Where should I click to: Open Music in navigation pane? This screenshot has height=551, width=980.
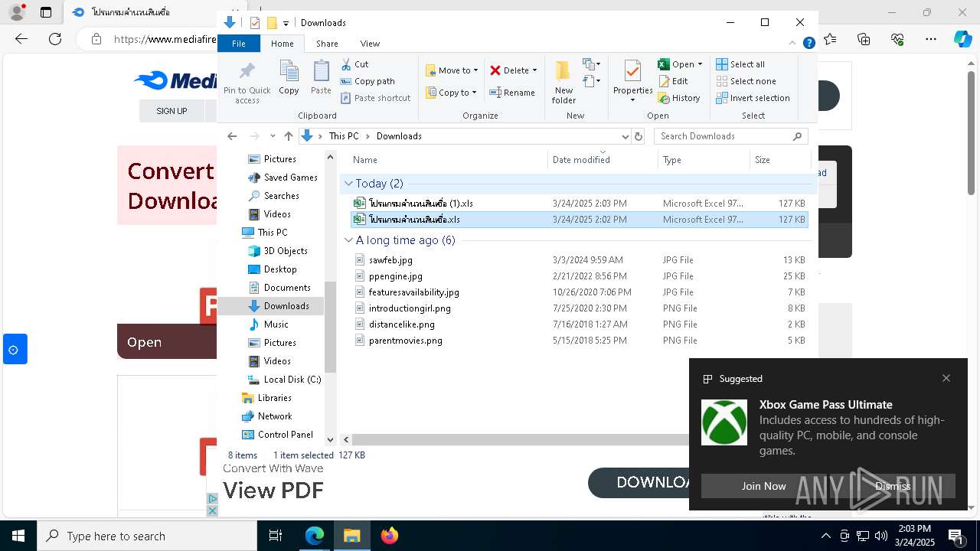coord(269,324)
